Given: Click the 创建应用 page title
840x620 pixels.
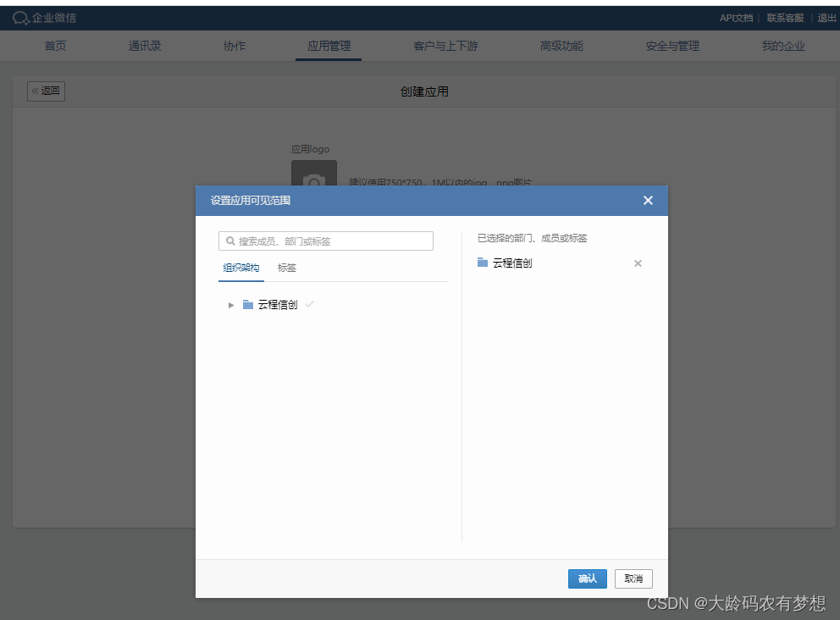Looking at the screenshot, I should click(x=424, y=91).
